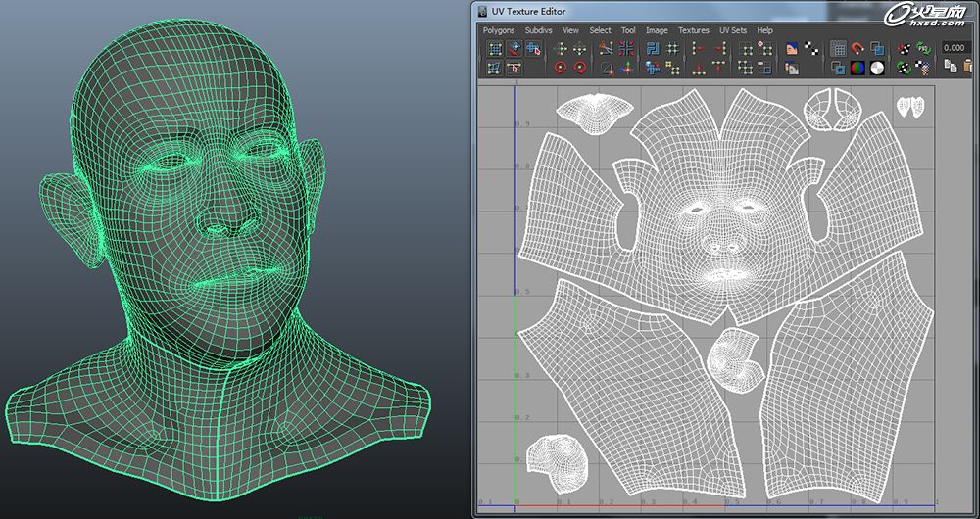Screen dimensions: 980x519
Task: Click the rotate UVs clockwise icon
Action: [x=580, y=68]
